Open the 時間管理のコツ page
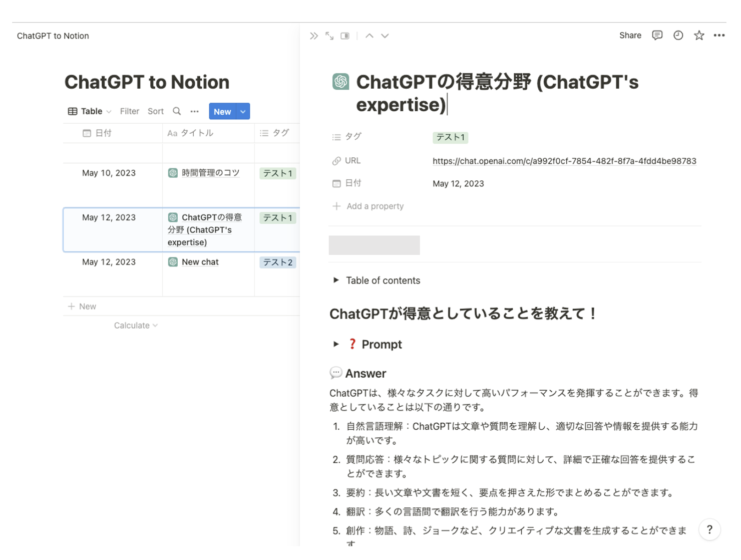Image resolution: width=741 pixels, height=560 pixels. pos(210,173)
